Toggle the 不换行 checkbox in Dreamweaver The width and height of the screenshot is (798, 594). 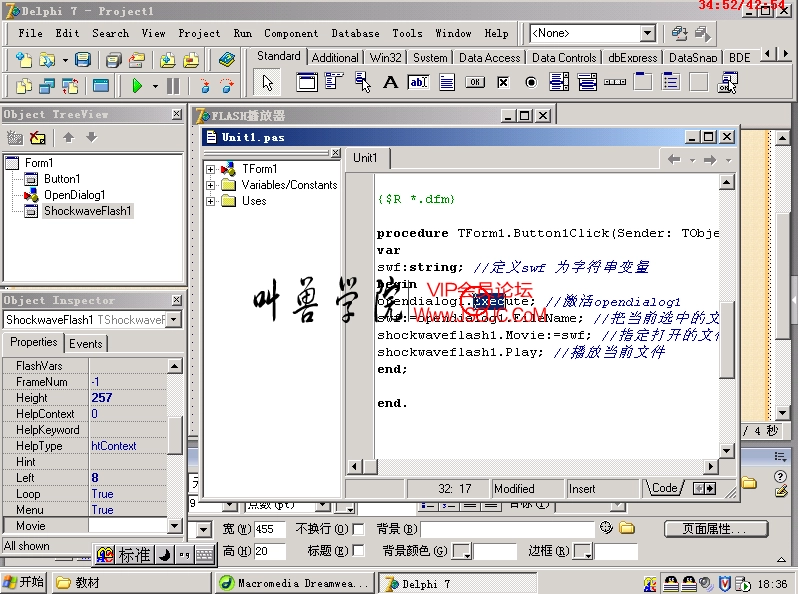tap(359, 529)
